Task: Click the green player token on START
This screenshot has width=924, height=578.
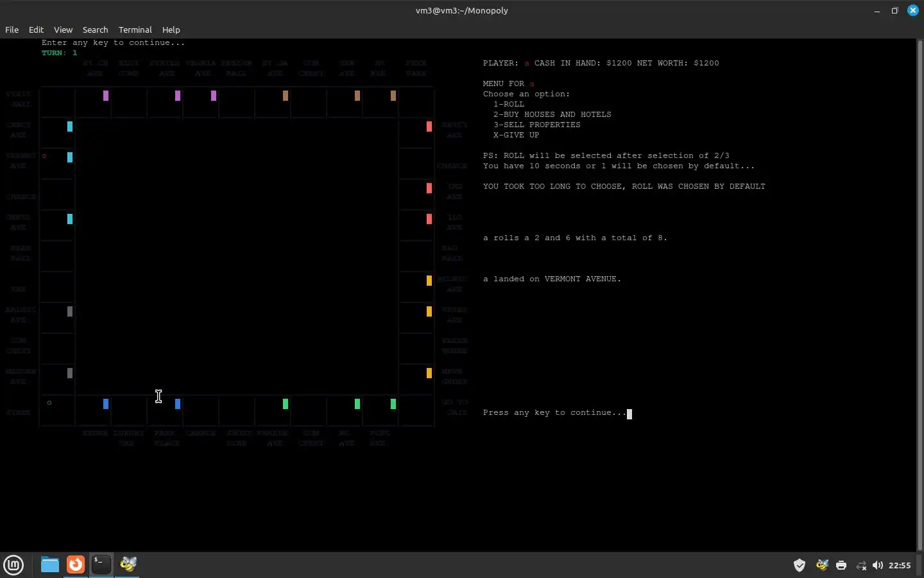Action: [x=49, y=403]
